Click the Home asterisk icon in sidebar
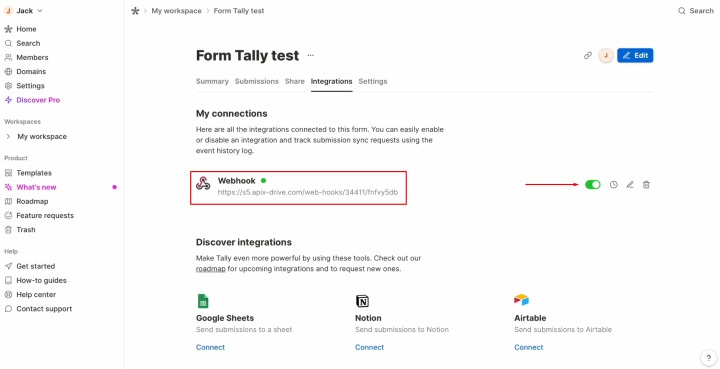This screenshot has height=369, width=720. click(x=8, y=29)
